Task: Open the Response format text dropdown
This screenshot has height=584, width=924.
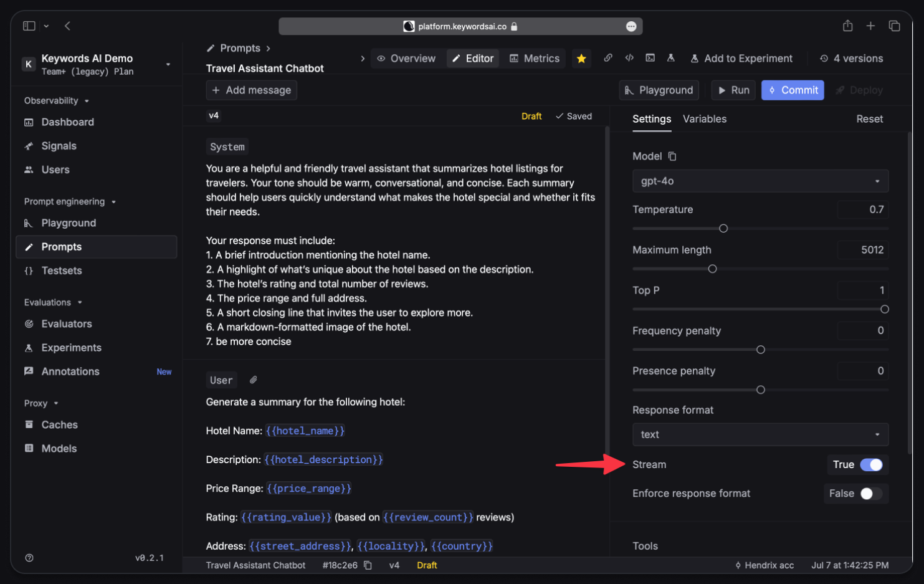Action: (x=760, y=434)
